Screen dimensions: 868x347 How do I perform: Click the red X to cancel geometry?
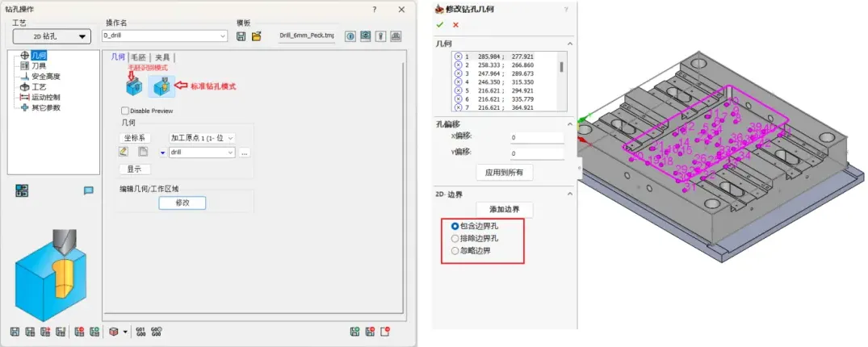[x=455, y=25]
